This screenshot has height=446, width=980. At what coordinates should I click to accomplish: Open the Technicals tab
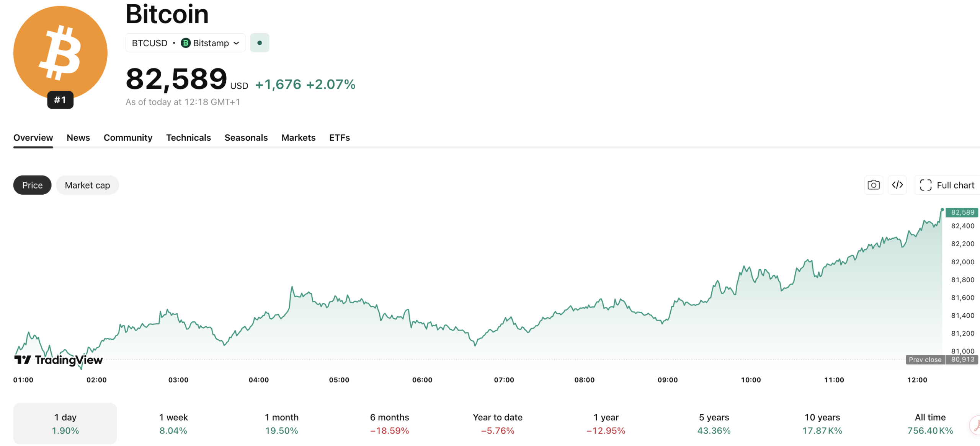(188, 138)
